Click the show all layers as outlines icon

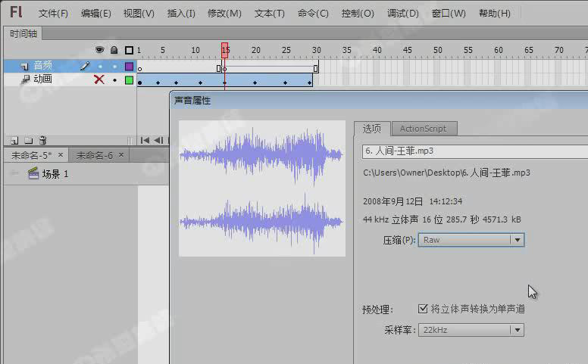point(129,51)
